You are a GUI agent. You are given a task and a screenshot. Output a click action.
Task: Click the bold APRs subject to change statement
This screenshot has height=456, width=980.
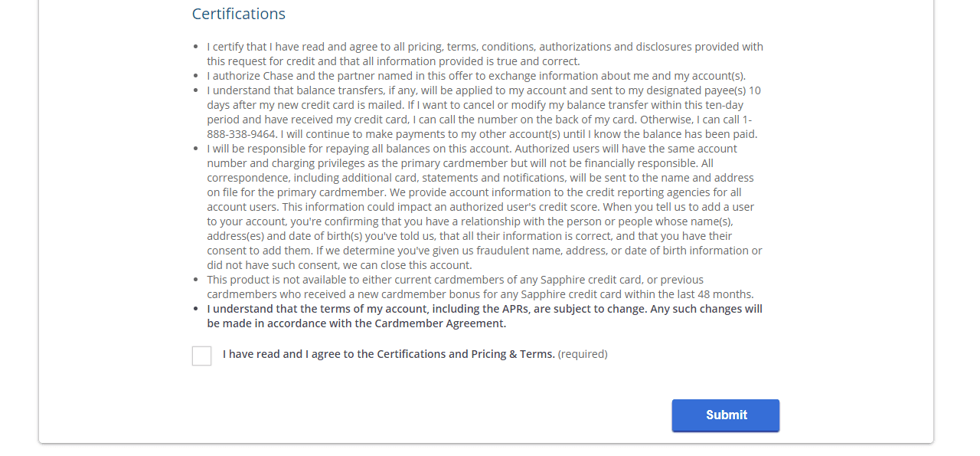point(485,316)
